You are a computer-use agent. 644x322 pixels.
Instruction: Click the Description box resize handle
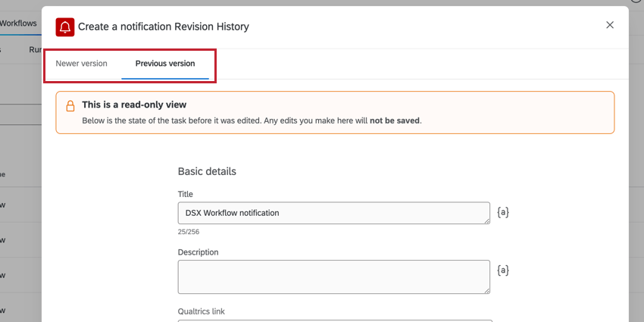click(486, 289)
